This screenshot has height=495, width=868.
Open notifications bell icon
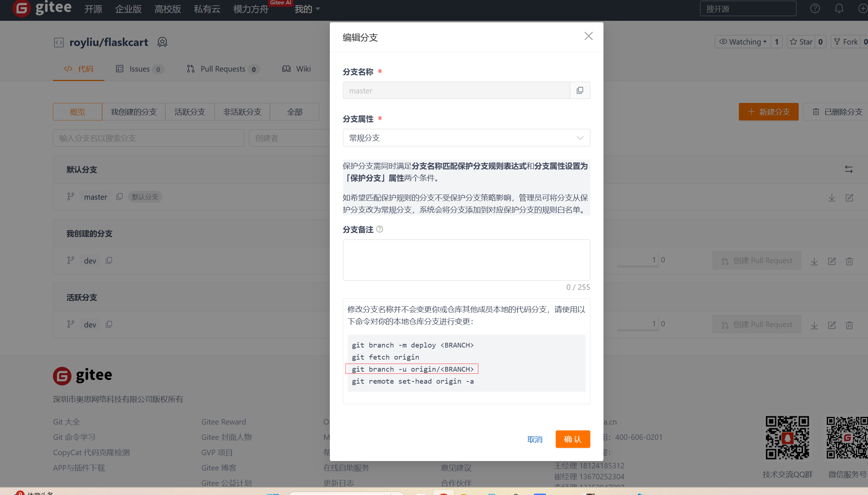click(x=839, y=9)
